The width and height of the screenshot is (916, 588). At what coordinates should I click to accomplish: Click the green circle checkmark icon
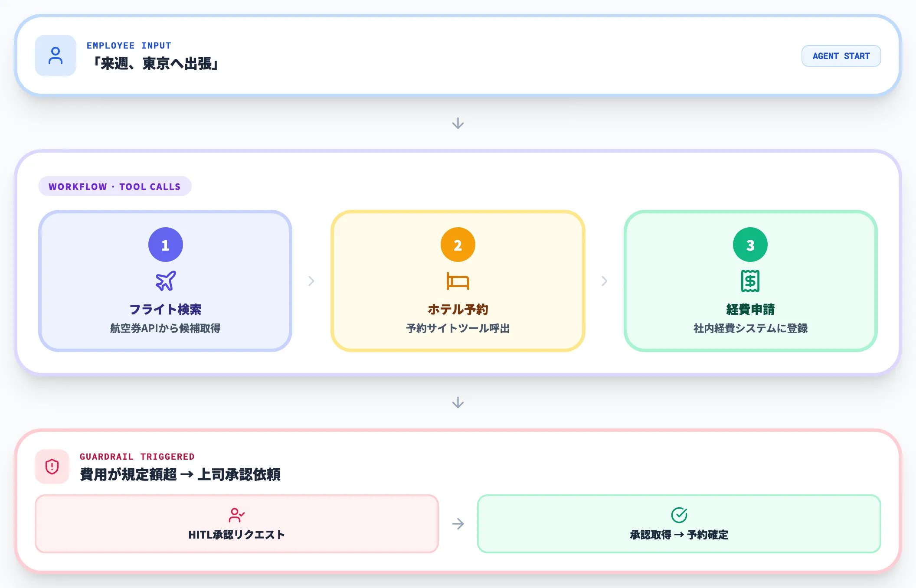pos(679,515)
